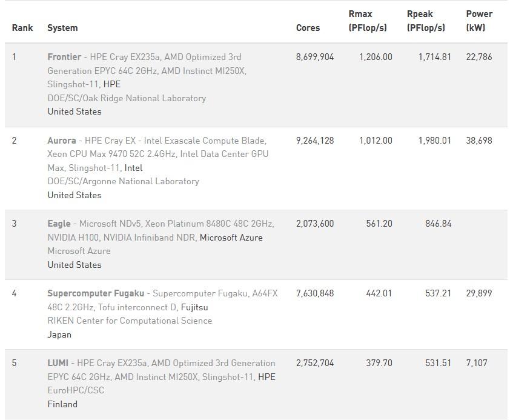
Task: Click the System column header
Action: [x=62, y=28]
